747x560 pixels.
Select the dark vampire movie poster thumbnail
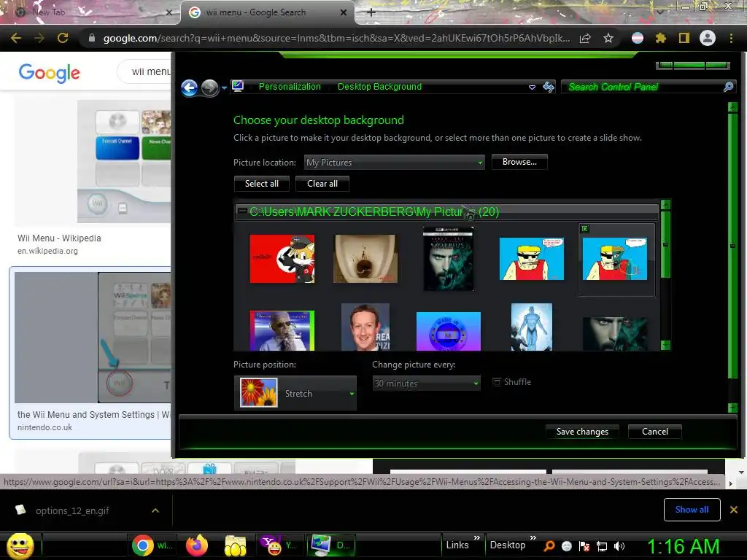(449, 259)
